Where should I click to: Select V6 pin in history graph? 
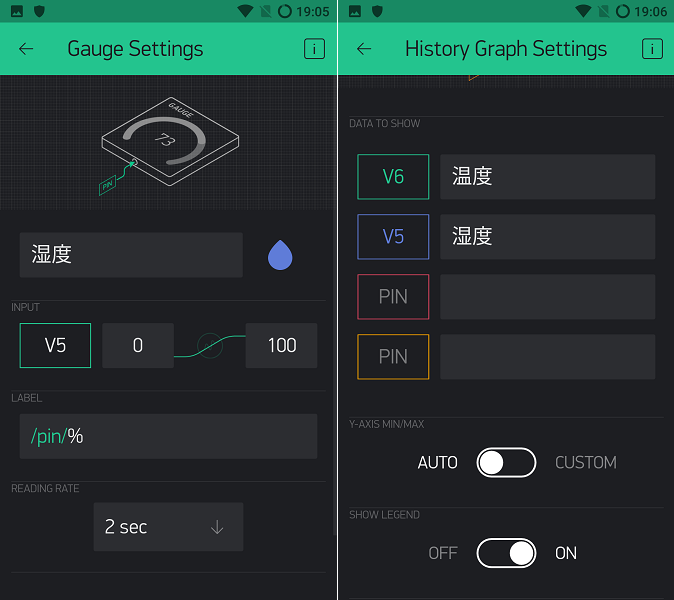(x=393, y=177)
